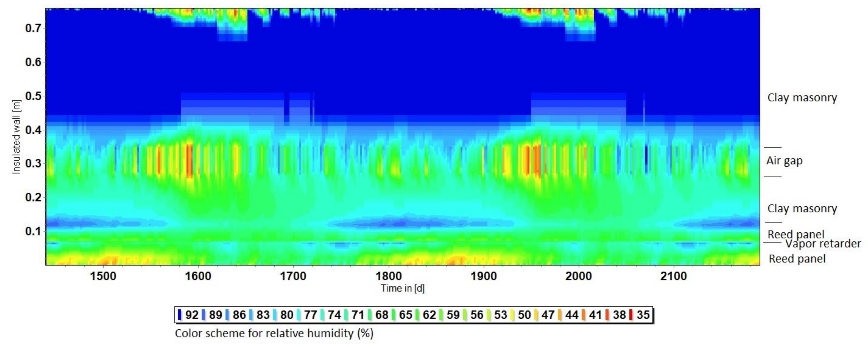The height and width of the screenshot is (347, 868).
Task: Click the blue 86% legend swatch
Action: pos(227,315)
